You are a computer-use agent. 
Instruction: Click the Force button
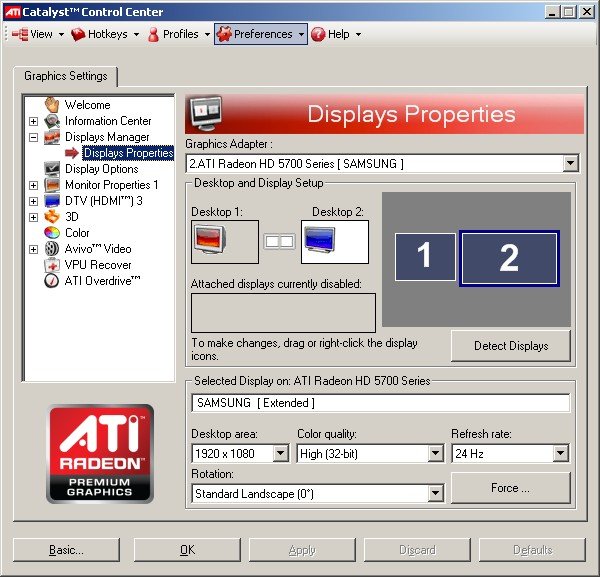510,488
